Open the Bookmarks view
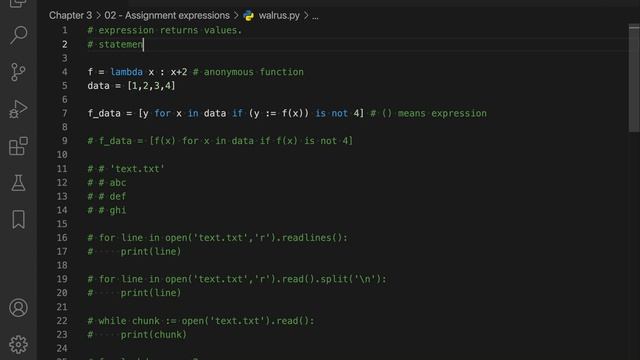The width and height of the screenshot is (640, 360). [18, 219]
